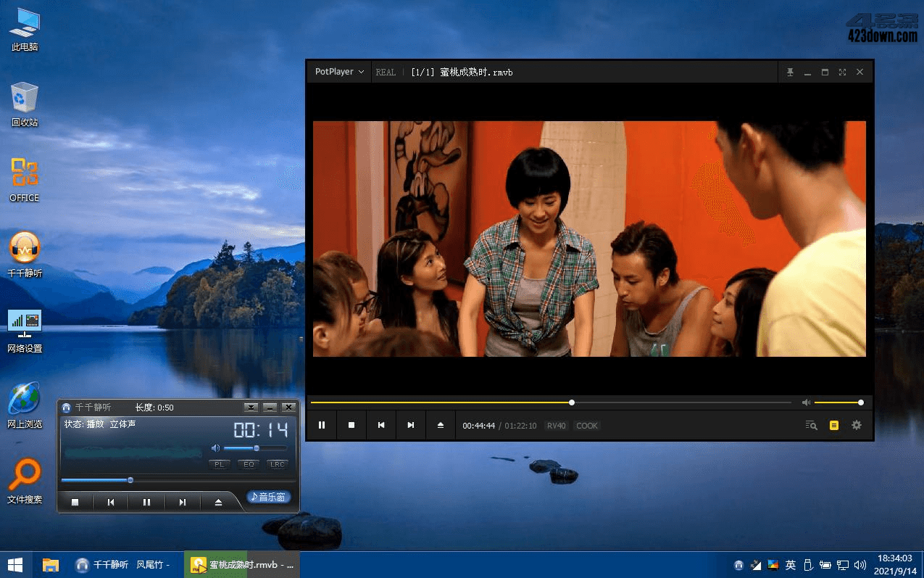Select OFFICE desktop shortcut
Screen dimensions: 924x578
(x=25, y=181)
